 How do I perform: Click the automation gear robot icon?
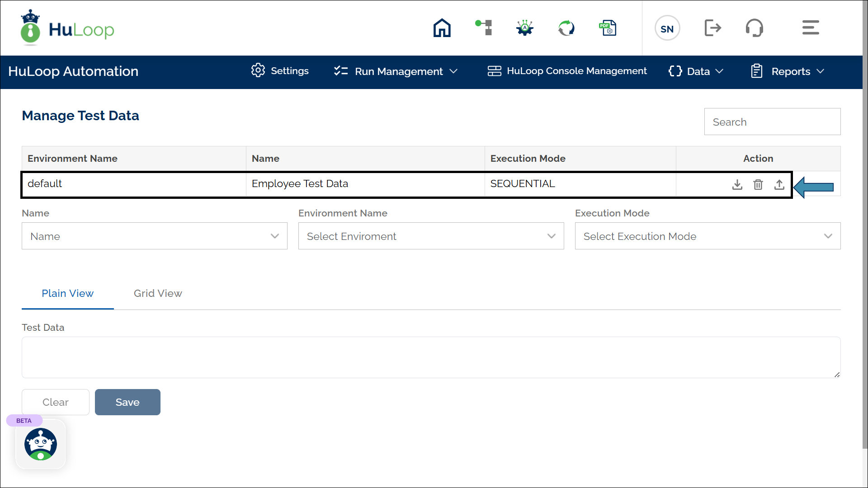point(525,28)
